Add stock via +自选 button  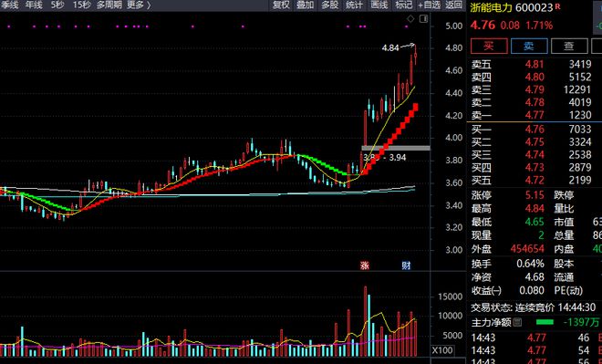[x=429, y=5]
